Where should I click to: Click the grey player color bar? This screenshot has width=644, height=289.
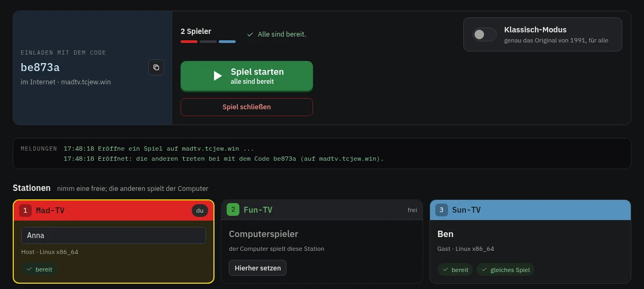208,41
